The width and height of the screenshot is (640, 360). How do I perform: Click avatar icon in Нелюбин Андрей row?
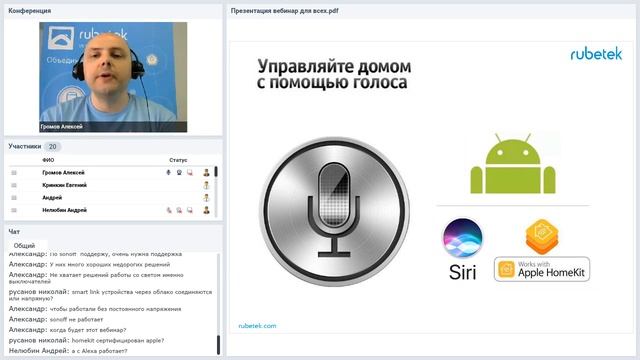(207, 210)
